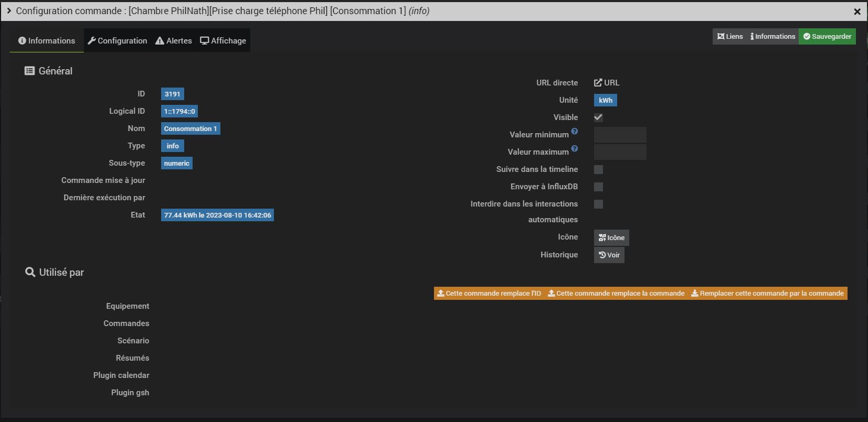Screen dimensions: 868x422
Task: Open Historique with the Voir button
Action: pyautogui.click(x=609, y=255)
